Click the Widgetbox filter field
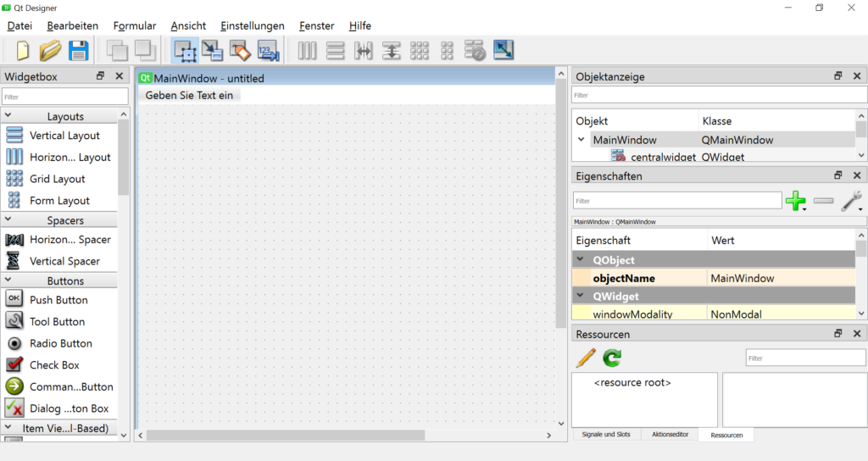 64,97
